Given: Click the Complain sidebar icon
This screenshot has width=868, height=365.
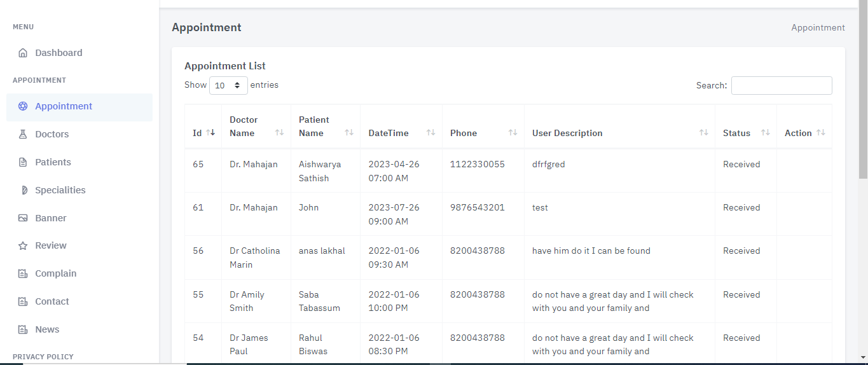Looking at the screenshot, I should pos(23,273).
